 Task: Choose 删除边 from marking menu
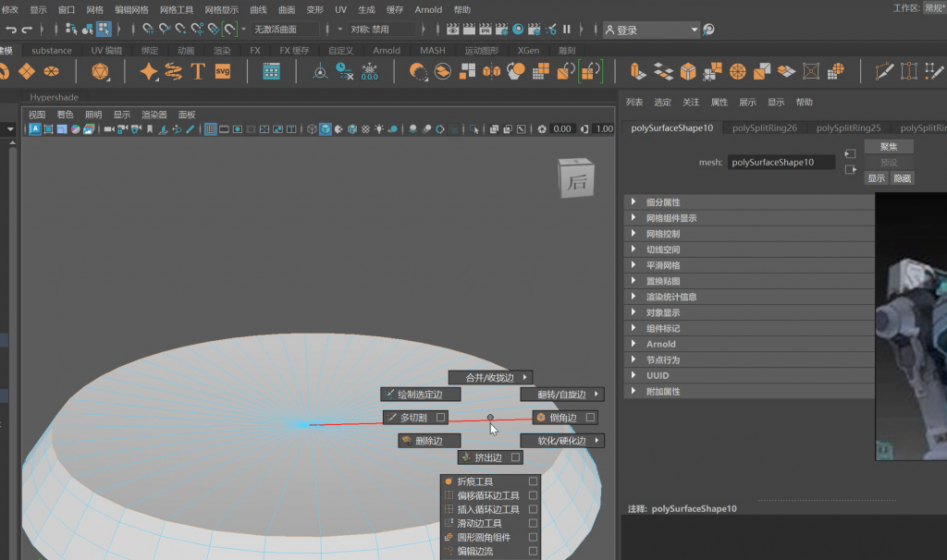(x=429, y=441)
